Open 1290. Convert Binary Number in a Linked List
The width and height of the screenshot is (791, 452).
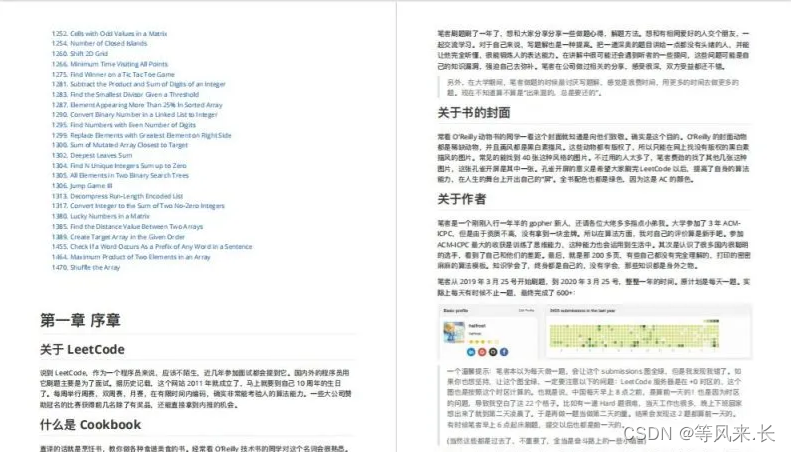pyautogui.click(x=134, y=115)
